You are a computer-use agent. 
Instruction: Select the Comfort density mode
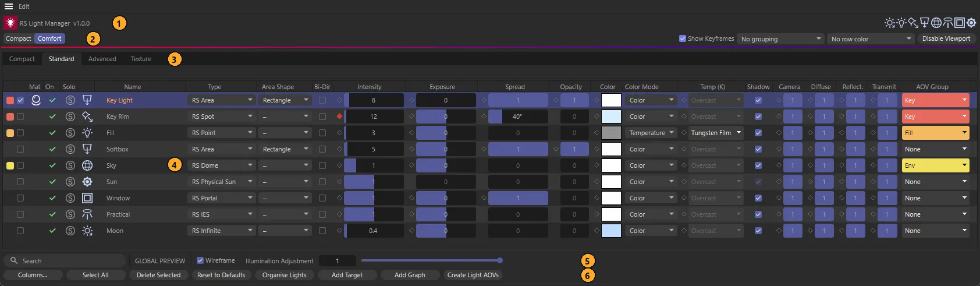tap(49, 38)
